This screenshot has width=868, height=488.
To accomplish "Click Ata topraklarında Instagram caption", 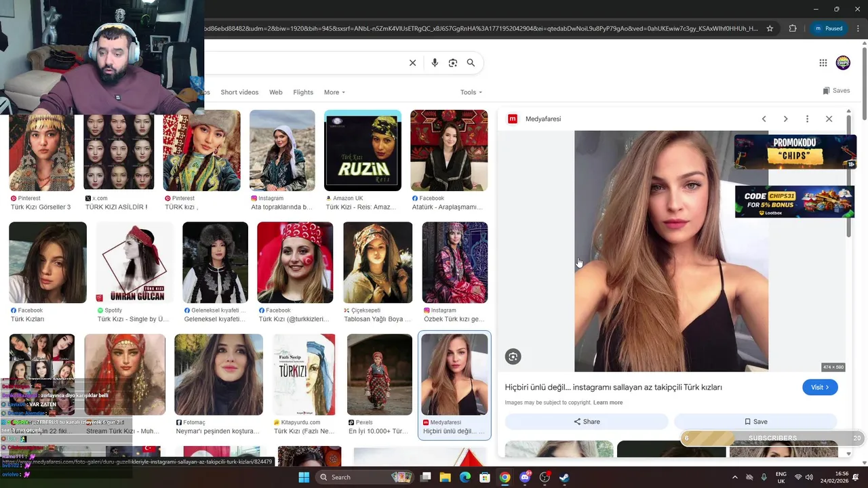I will click(281, 207).
